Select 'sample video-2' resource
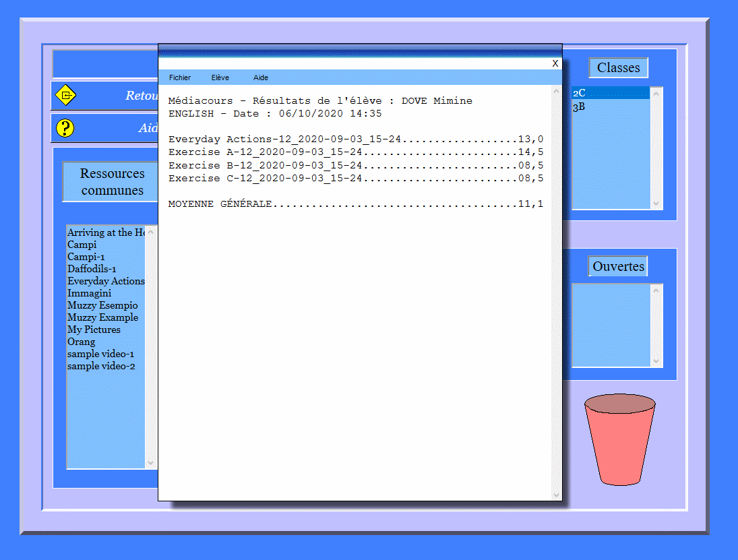 (x=106, y=366)
